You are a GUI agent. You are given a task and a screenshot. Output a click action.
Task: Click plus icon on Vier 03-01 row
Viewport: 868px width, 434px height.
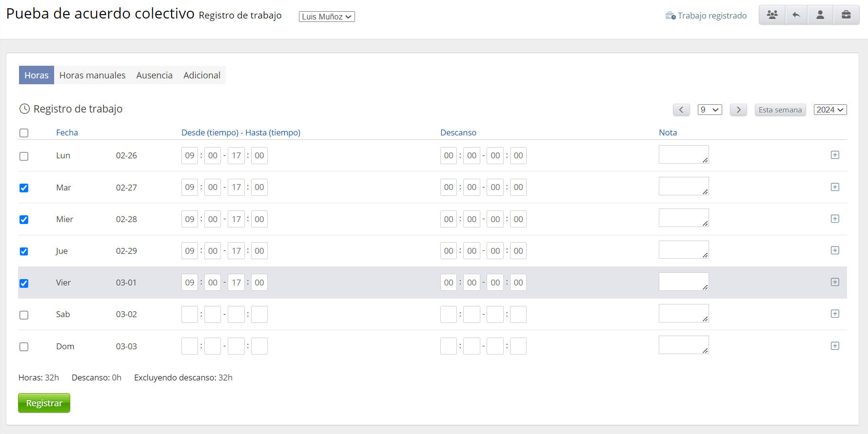click(835, 282)
